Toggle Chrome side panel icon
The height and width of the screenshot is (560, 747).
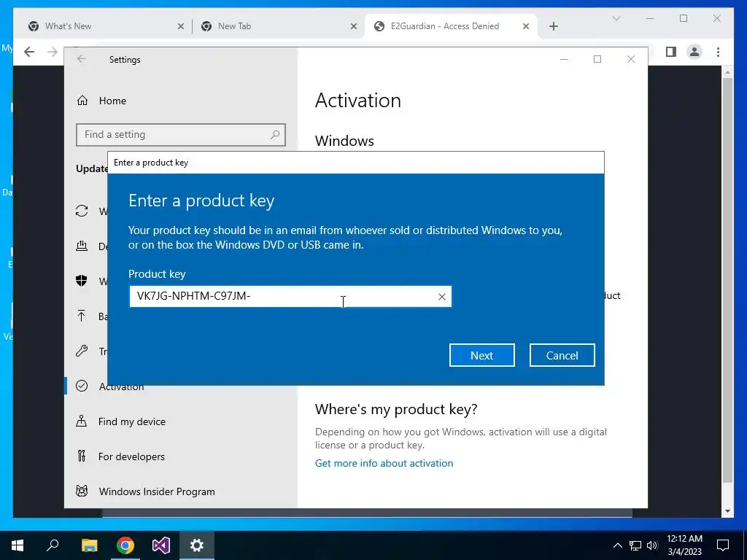pos(671,52)
